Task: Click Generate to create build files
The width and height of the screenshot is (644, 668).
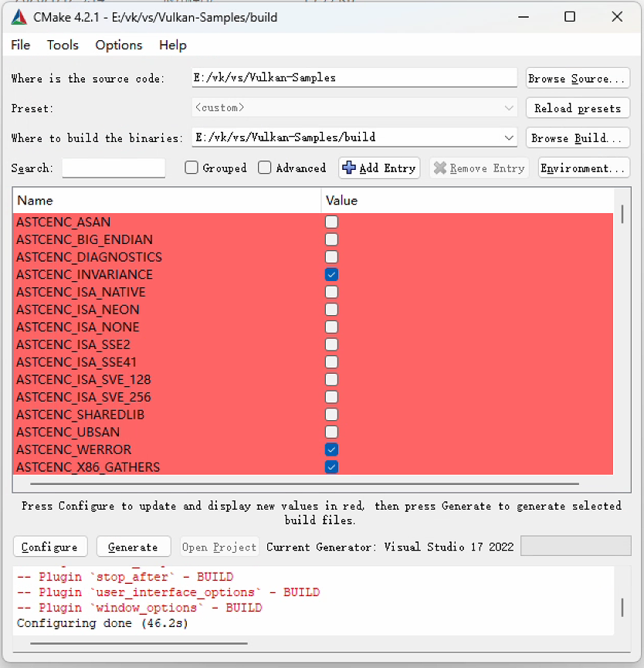Action: [134, 547]
